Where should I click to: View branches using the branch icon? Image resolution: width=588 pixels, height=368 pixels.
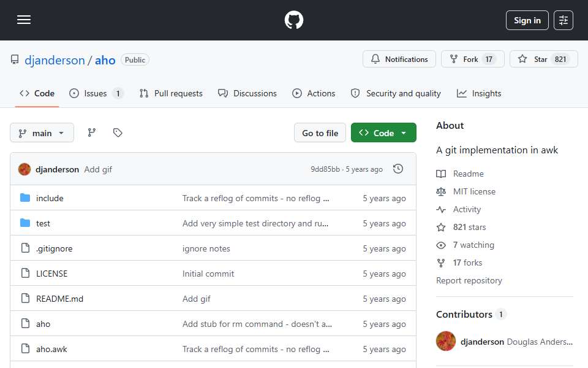(x=91, y=132)
